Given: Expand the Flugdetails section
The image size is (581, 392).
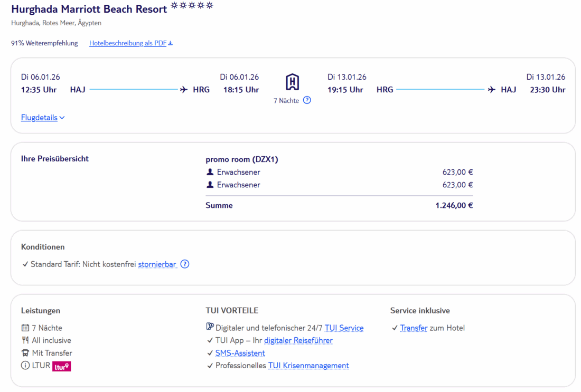Looking at the screenshot, I should [42, 118].
